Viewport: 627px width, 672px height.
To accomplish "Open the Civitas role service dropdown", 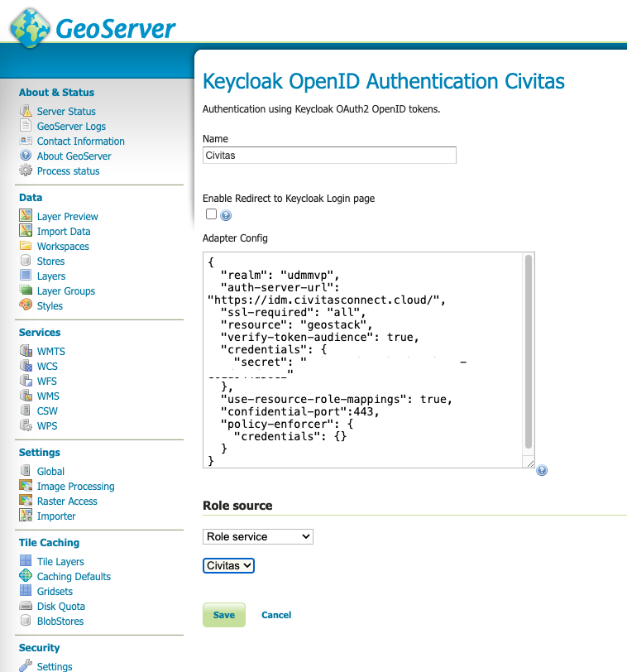I will click(228, 566).
